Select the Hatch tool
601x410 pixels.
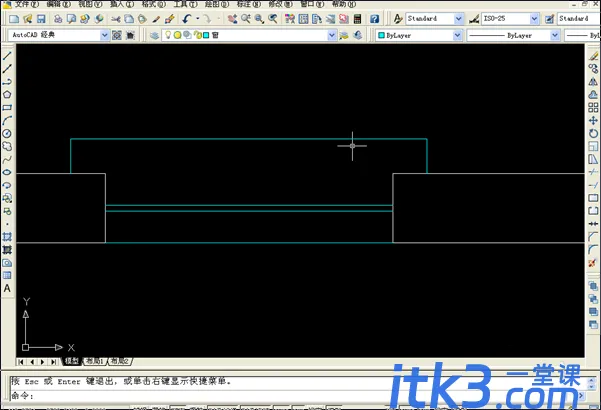click(7, 237)
